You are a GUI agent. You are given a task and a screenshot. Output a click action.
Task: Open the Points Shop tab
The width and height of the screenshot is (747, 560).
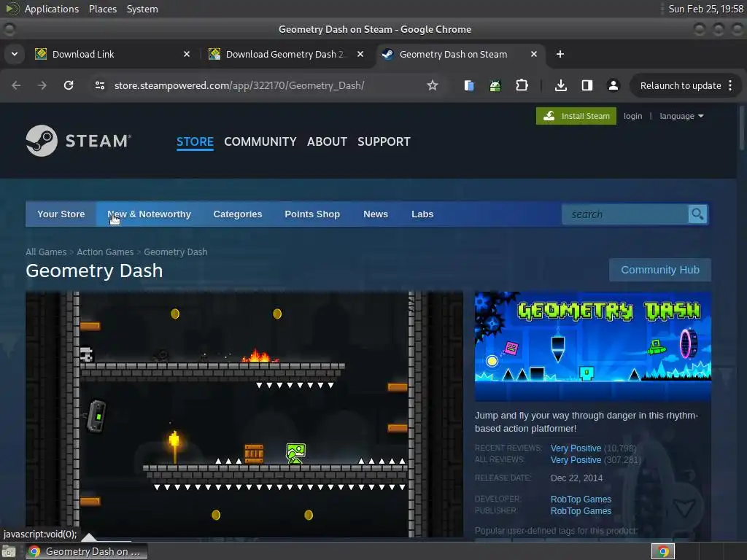312,214
